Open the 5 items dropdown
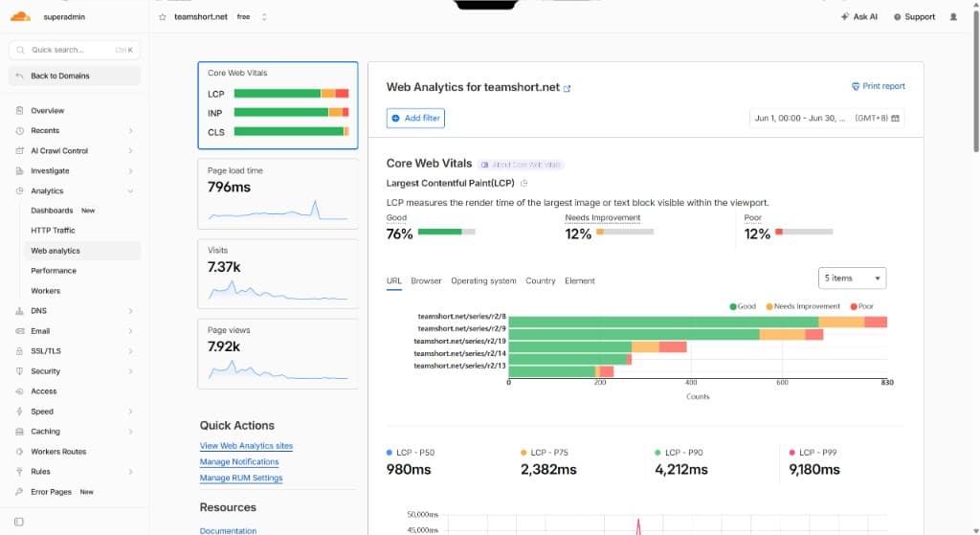 click(x=852, y=279)
